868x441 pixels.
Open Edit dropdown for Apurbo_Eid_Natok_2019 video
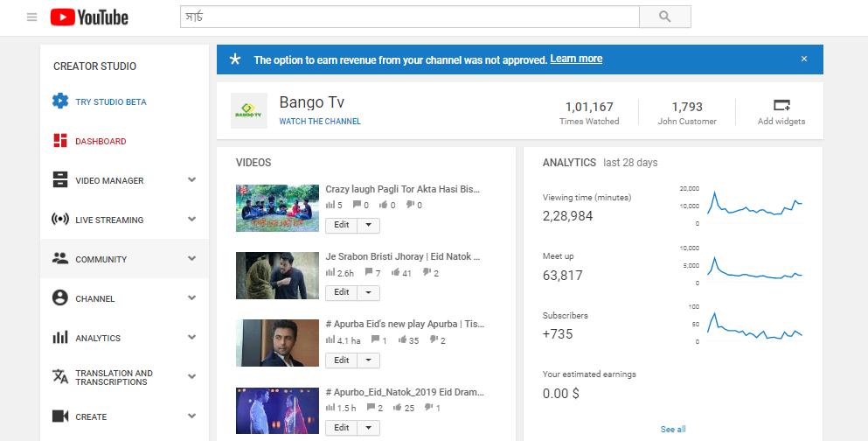point(369,428)
